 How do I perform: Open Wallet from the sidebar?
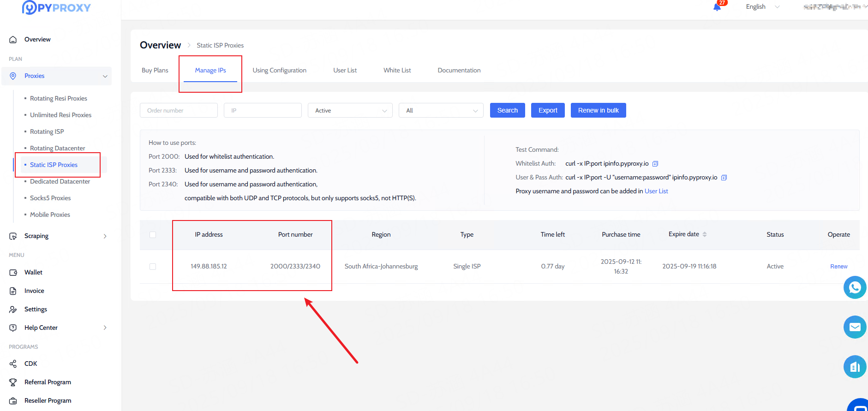tap(33, 272)
